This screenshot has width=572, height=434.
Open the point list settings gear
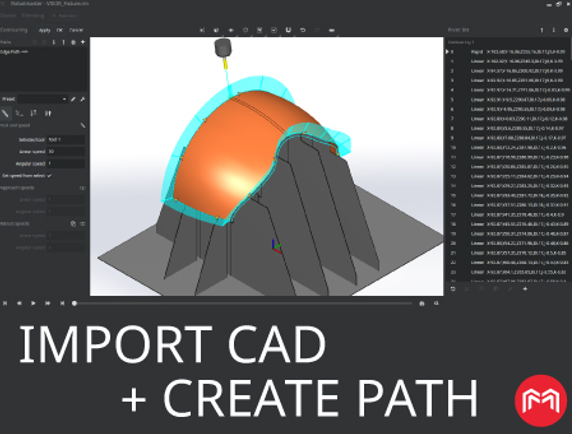click(566, 30)
